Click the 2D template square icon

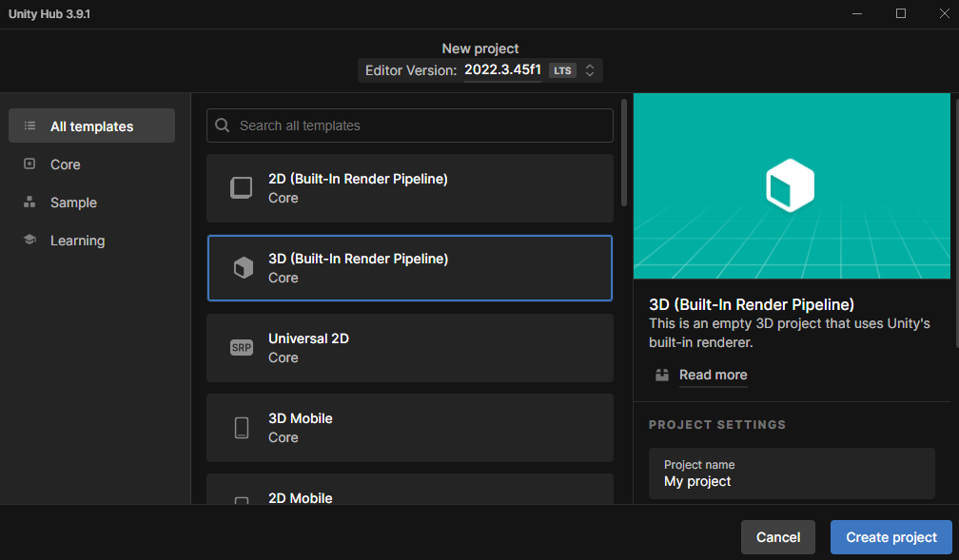point(241,187)
